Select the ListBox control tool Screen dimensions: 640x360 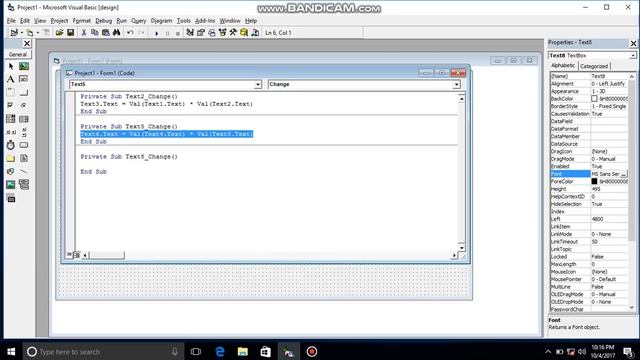24,119
